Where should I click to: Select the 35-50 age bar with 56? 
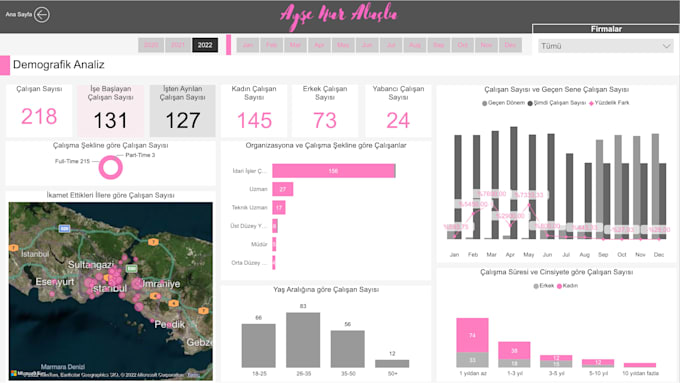click(347, 349)
